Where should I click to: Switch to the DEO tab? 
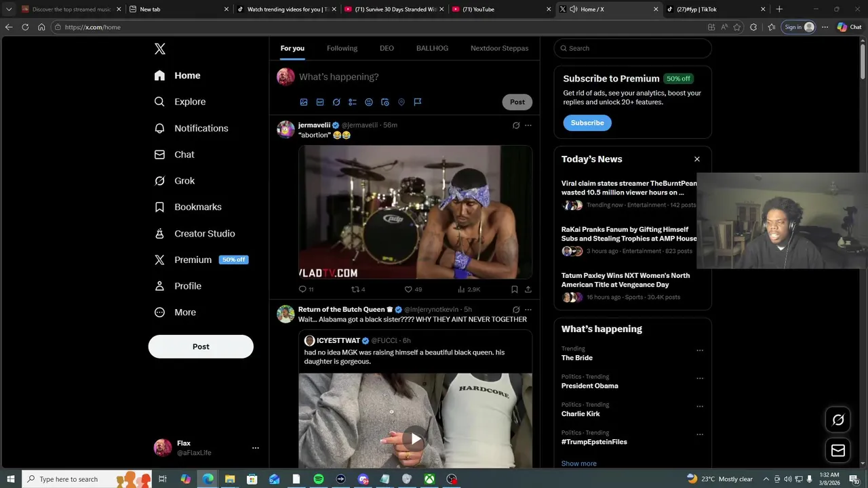(x=387, y=48)
